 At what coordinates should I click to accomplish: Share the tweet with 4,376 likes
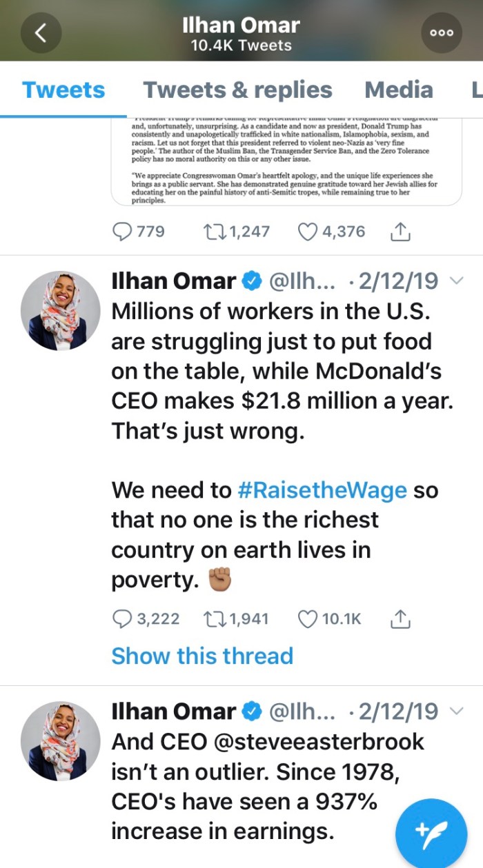point(400,231)
